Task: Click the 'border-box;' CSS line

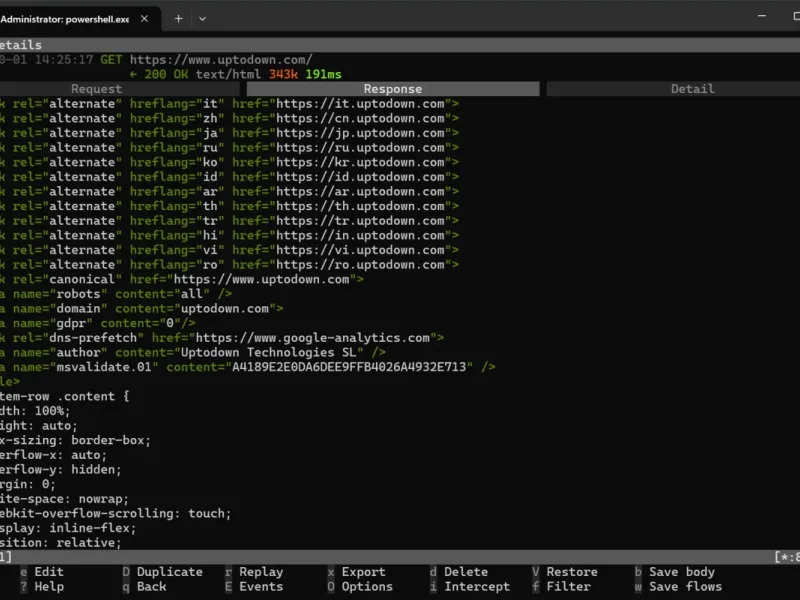Action: pos(76,440)
